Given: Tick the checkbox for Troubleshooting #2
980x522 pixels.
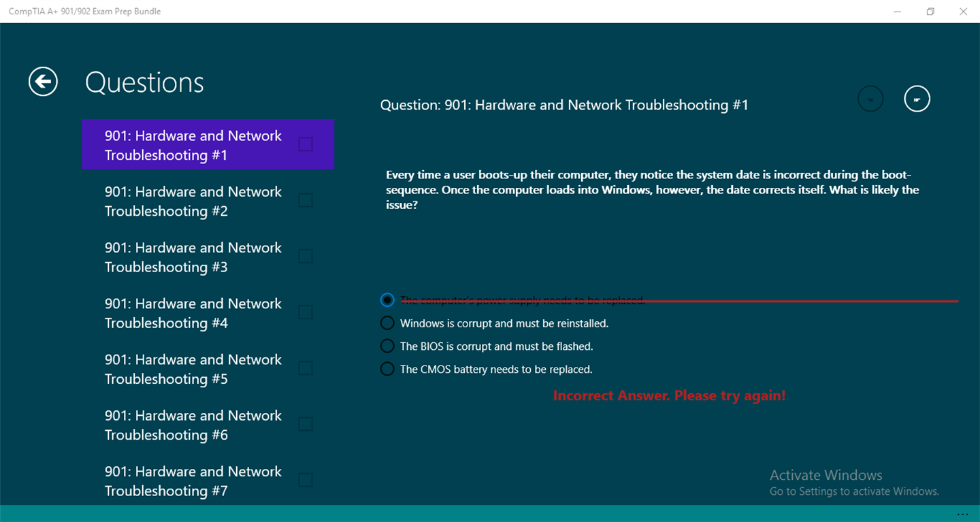Looking at the screenshot, I should (x=306, y=200).
